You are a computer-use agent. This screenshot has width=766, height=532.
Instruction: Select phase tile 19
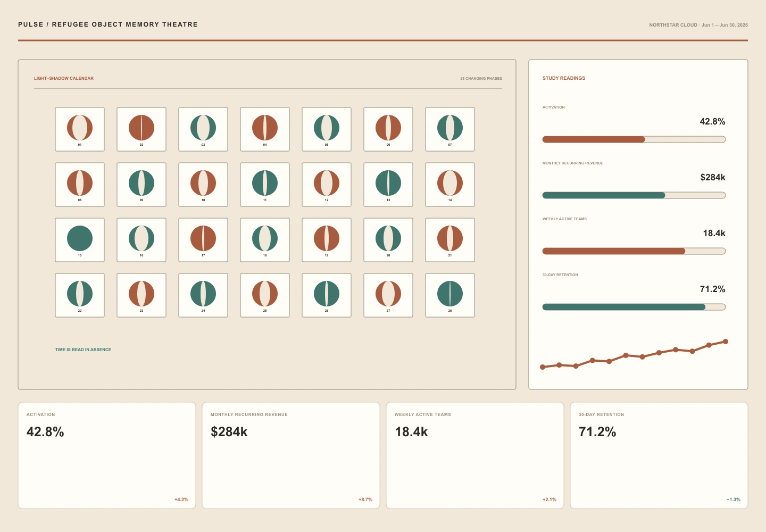coord(327,240)
